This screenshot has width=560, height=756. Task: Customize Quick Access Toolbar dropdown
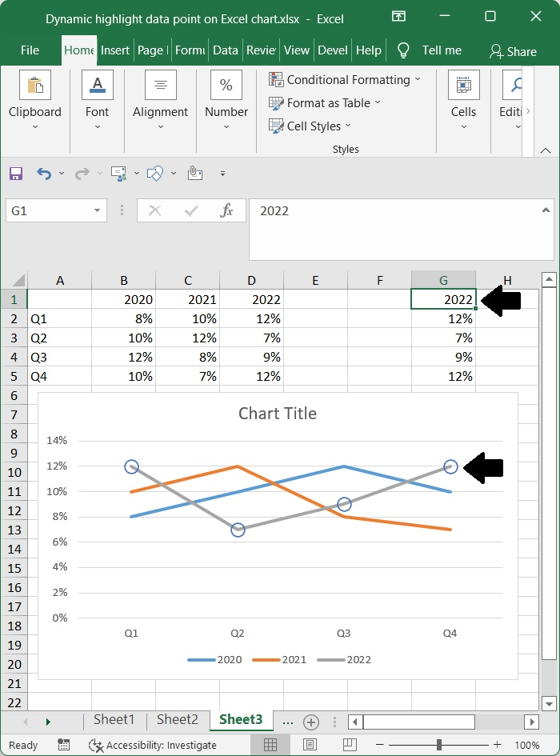(222, 174)
